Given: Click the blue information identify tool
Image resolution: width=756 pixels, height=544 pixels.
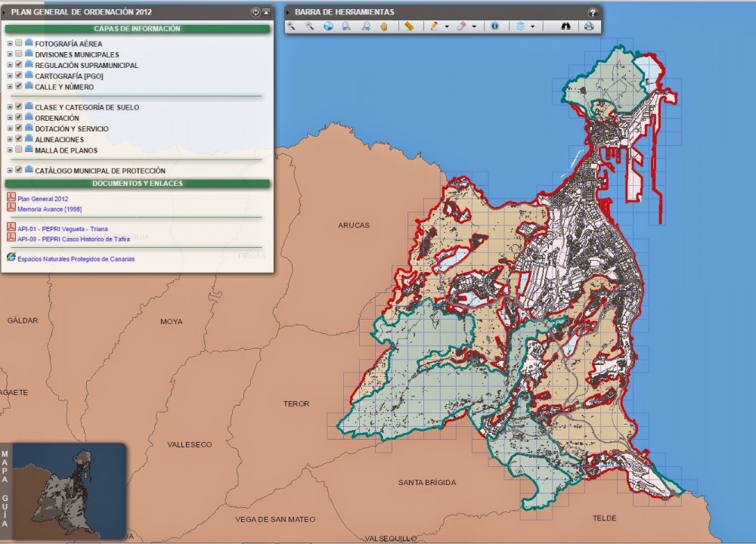Looking at the screenshot, I should point(495,26).
